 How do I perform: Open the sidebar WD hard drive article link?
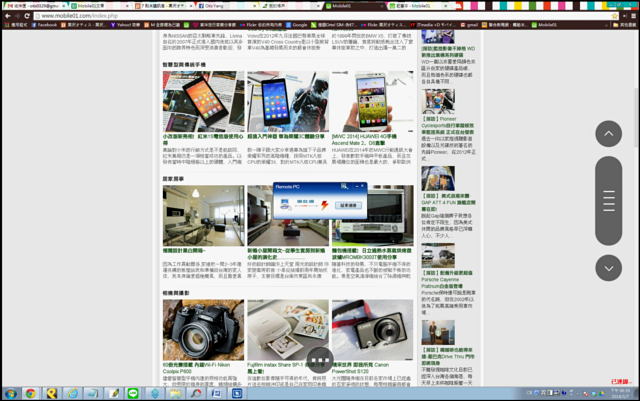tap(448, 51)
